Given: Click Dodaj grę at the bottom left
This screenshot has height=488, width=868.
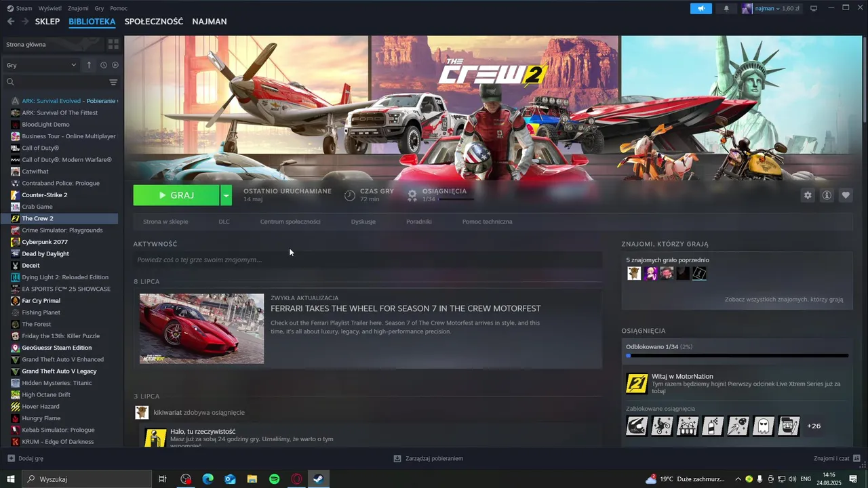Looking at the screenshot, I should click(x=25, y=458).
